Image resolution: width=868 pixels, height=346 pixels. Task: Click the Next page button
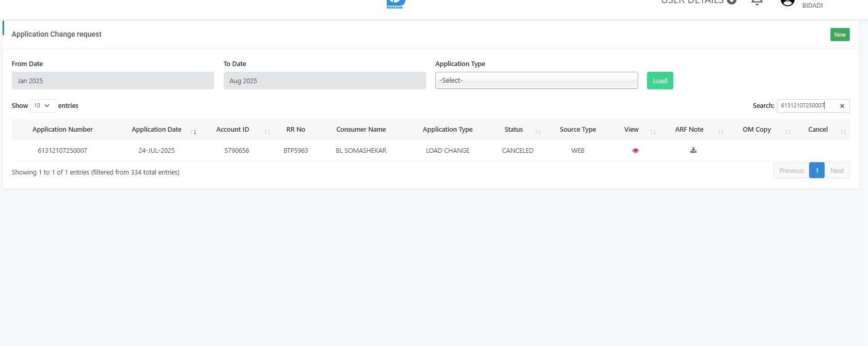point(837,171)
